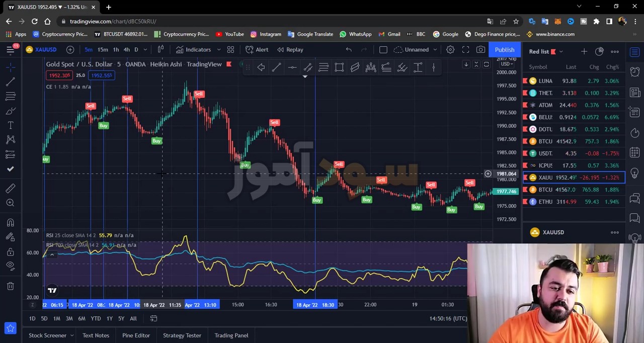Expand the Indicators favorites dropdown arrow
The height and width of the screenshot is (343, 644).
point(218,49)
